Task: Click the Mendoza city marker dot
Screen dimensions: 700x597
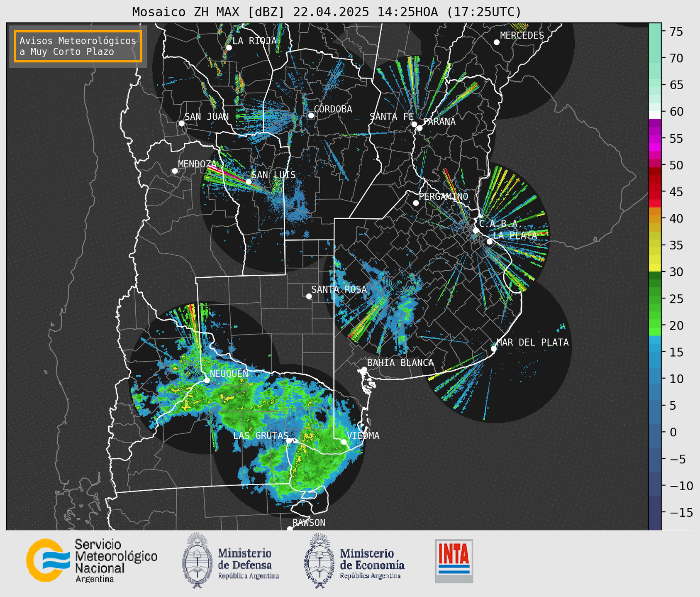Action: (175, 171)
